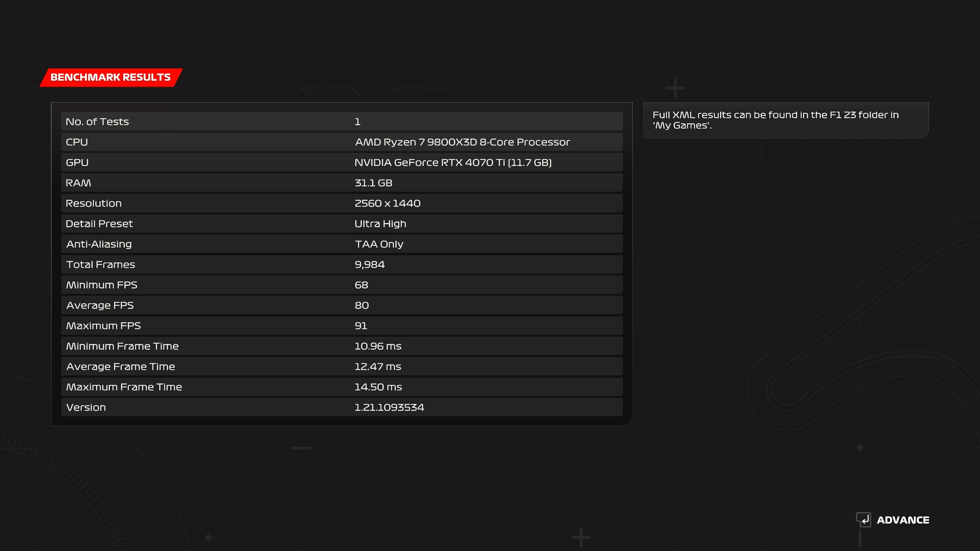Click the 'Average Frame Time' row label

(121, 367)
